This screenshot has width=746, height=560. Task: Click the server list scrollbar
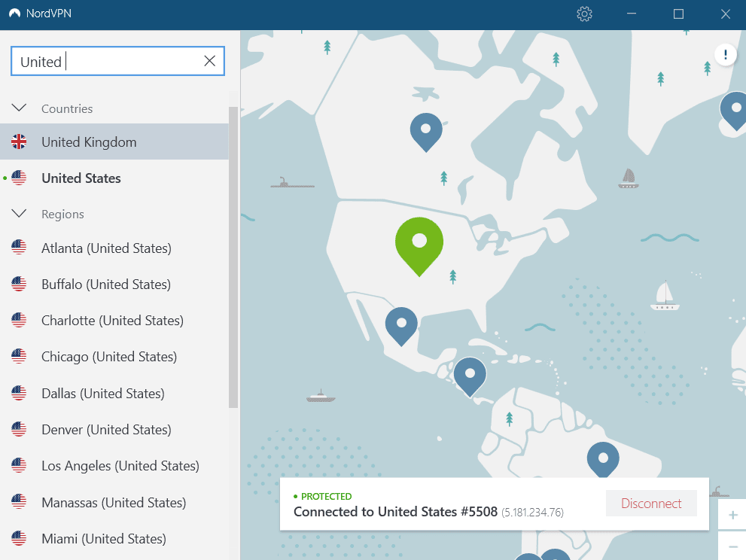(x=233, y=257)
